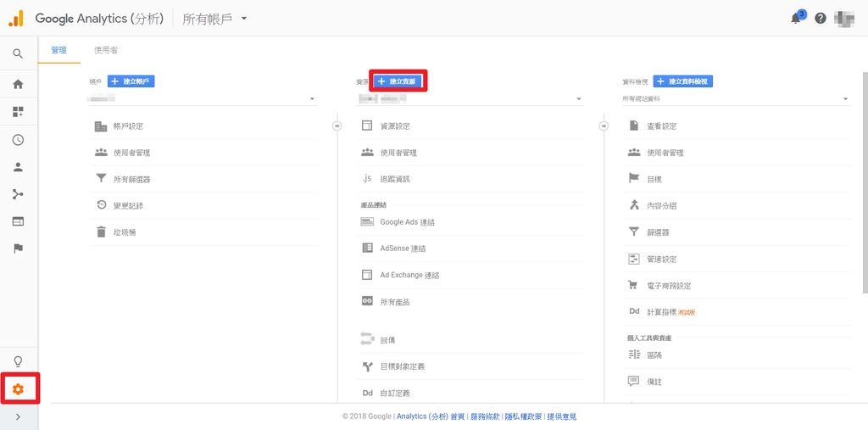Click the search magnifier in the sidebar

[x=18, y=53]
